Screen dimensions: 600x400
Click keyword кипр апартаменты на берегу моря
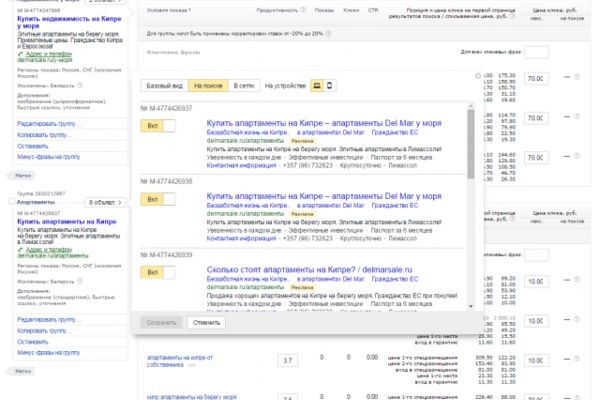(x=191, y=397)
